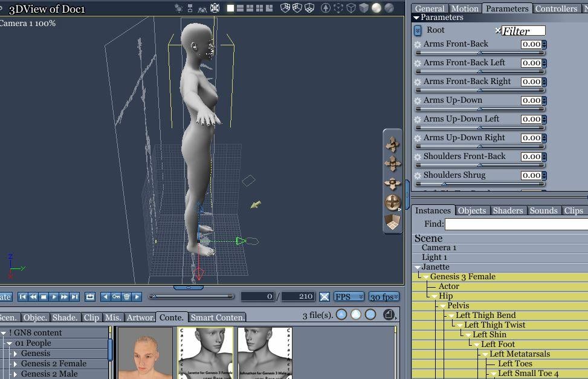Viewport: 588px width, 379px height.
Task: Switch to the Motion tab
Action: click(465, 8)
